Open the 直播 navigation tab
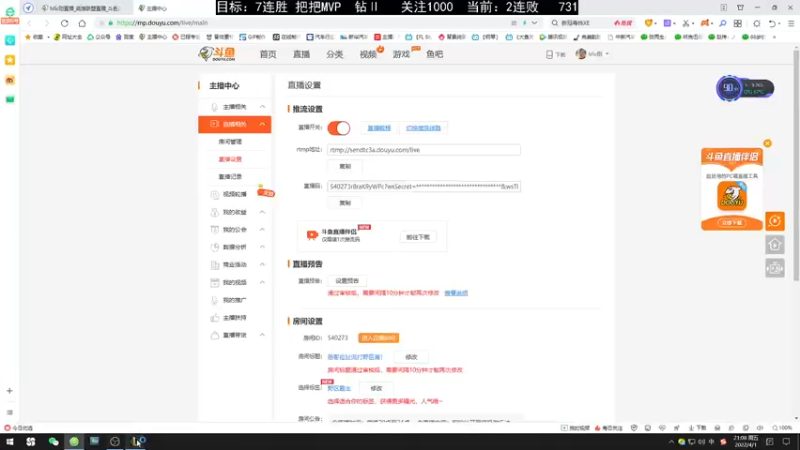The image size is (800, 450). tap(301, 54)
